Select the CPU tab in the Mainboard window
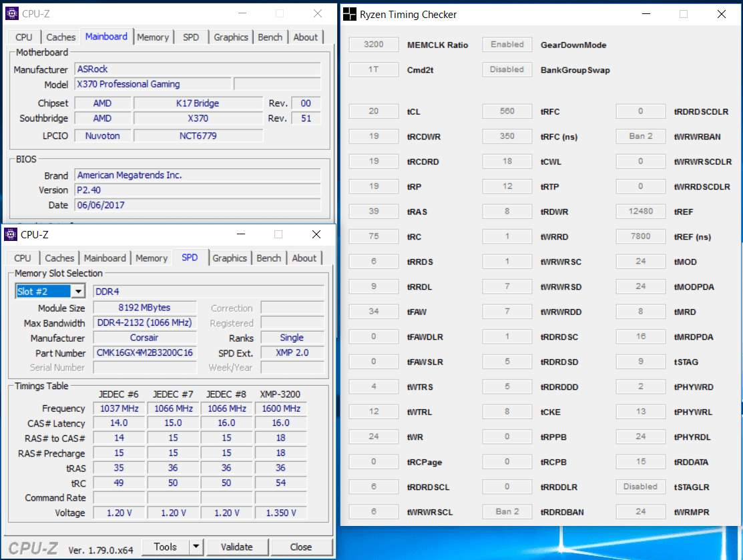 (24, 37)
